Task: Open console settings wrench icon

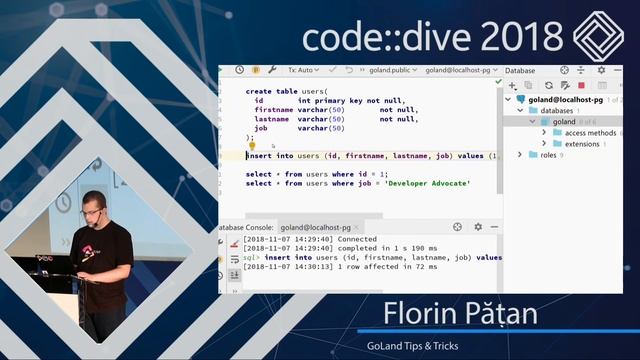Action: point(272,70)
